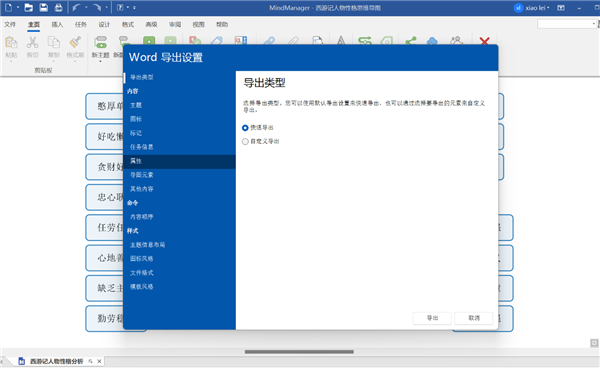Click the 缺乏主 topic in the map
The height and width of the screenshot is (368, 600).
[x=104, y=288]
